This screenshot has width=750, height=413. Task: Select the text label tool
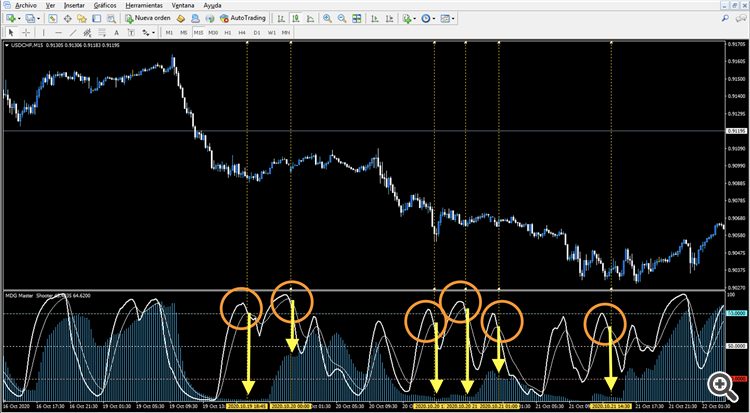tap(131, 33)
